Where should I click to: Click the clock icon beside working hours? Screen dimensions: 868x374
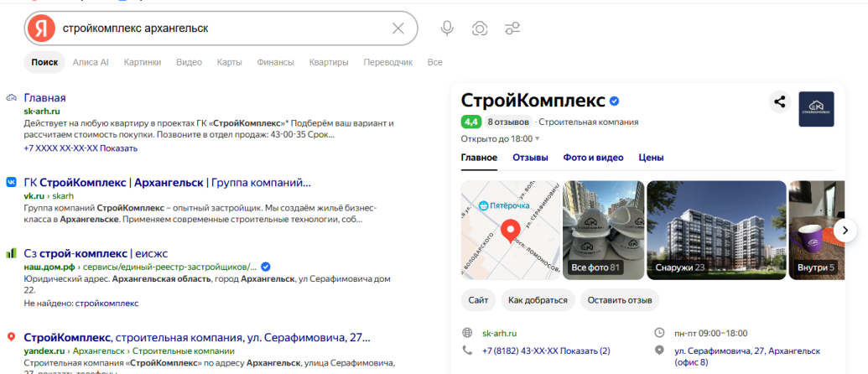(x=659, y=333)
